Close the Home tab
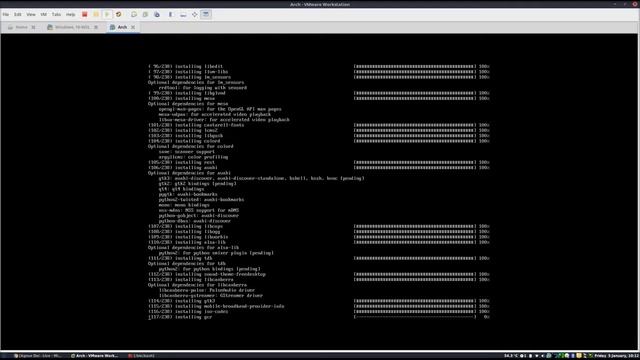The image size is (640, 360). tap(33, 27)
